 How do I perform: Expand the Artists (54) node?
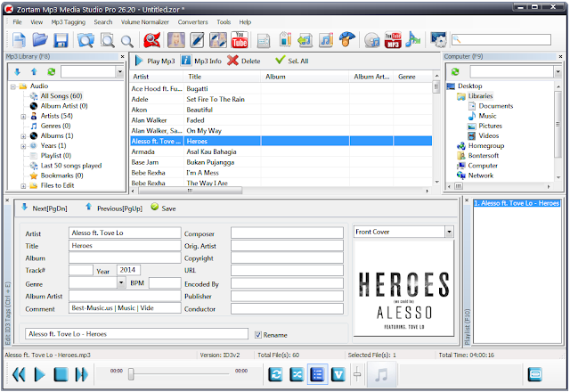coord(23,117)
